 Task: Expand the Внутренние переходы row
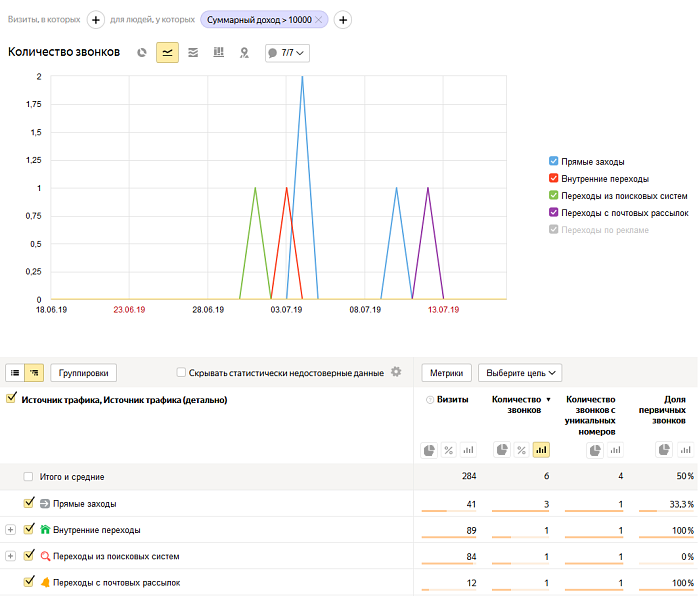[x=11, y=529]
